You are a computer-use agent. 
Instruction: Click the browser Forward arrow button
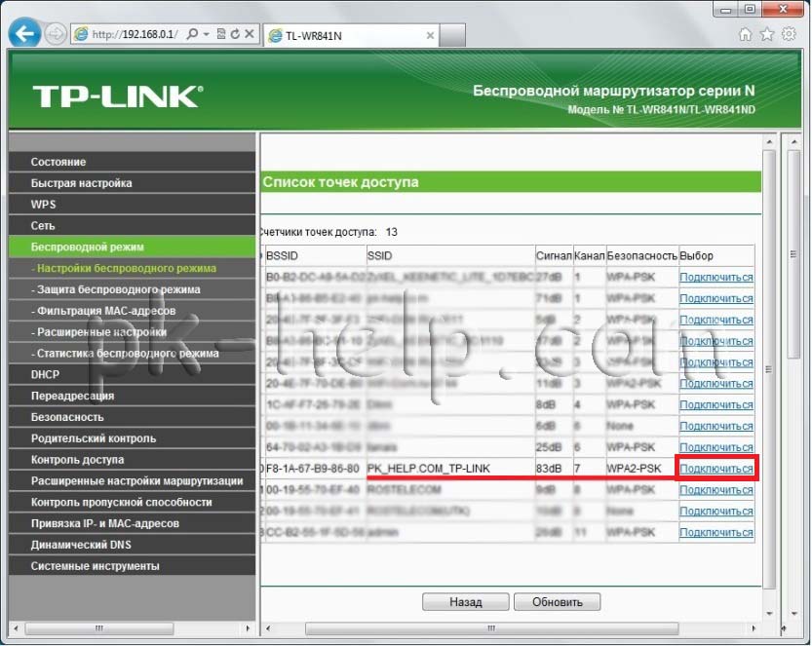[x=55, y=34]
